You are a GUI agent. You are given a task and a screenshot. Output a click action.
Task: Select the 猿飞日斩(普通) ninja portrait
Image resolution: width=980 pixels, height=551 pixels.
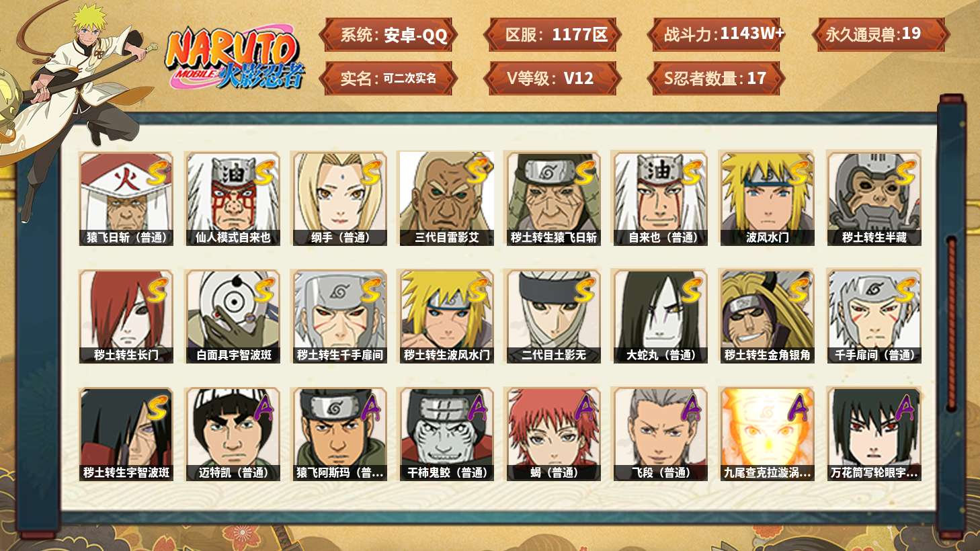click(126, 198)
